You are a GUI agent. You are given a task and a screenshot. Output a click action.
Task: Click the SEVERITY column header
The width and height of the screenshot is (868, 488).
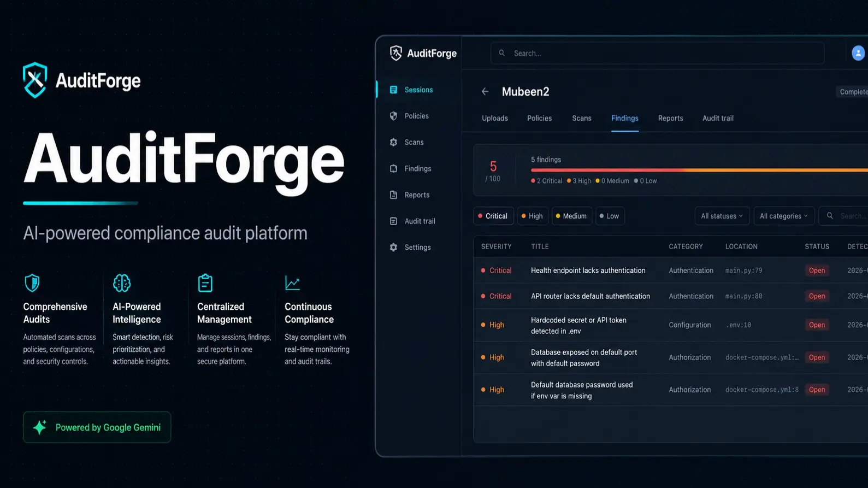pos(496,246)
